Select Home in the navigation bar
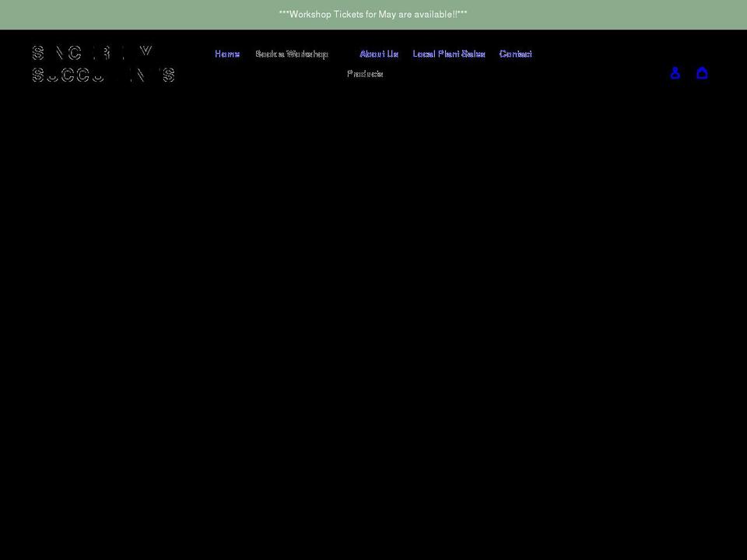The image size is (747, 560). 227,54
